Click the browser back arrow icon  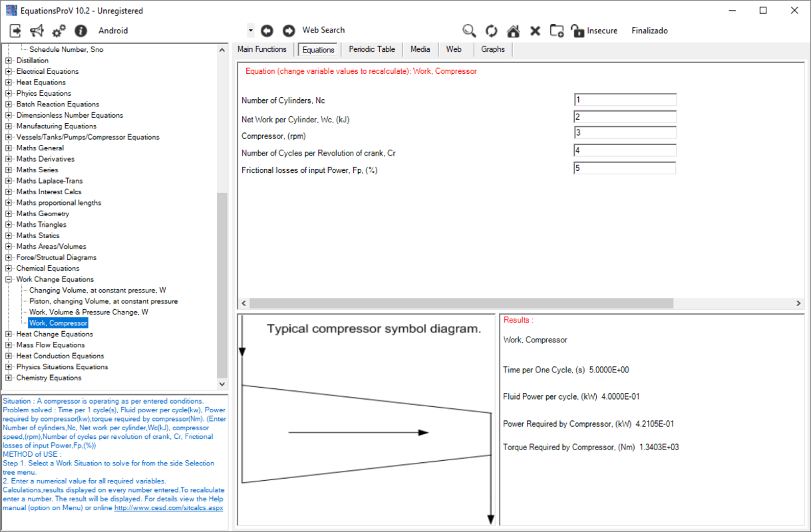[267, 31]
